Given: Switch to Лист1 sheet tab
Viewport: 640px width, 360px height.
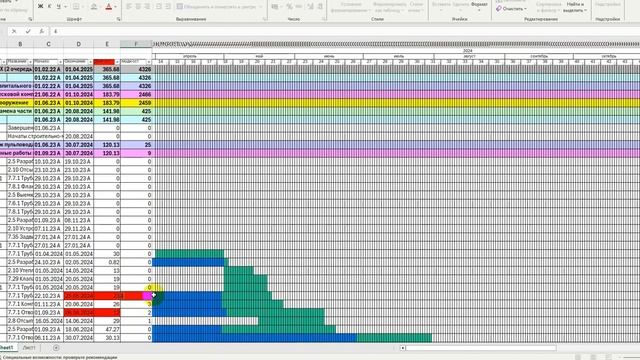Looking at the screenshot, I should pos(29,348).
